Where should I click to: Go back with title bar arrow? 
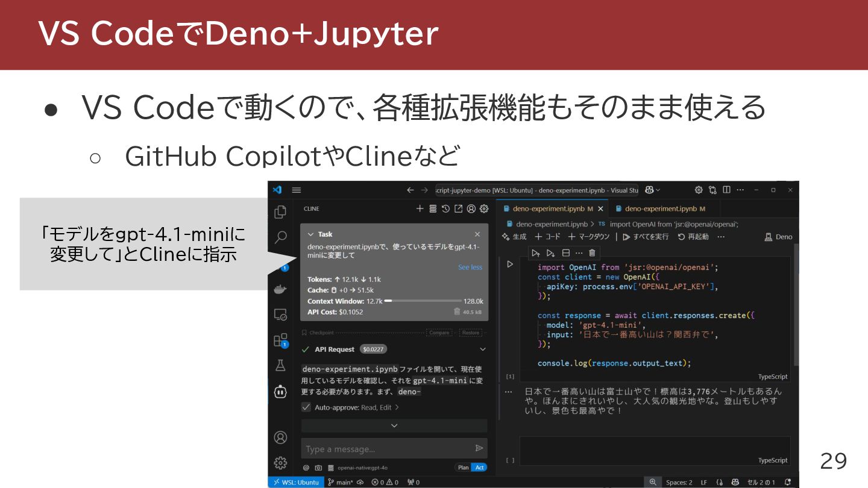(410, 190)
